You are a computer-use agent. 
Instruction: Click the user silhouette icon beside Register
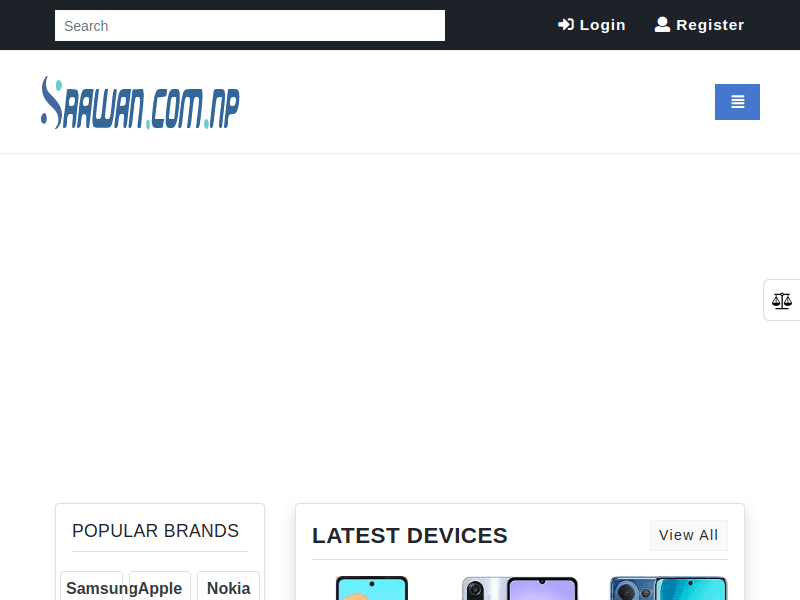pyautogui.click(x=662, y=25)
